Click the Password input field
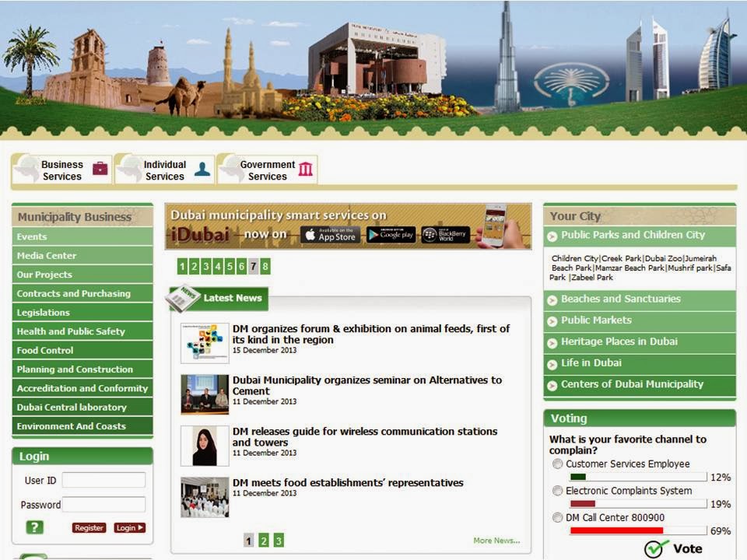Screen dimensions: 747x560 (x=103, y=504)
